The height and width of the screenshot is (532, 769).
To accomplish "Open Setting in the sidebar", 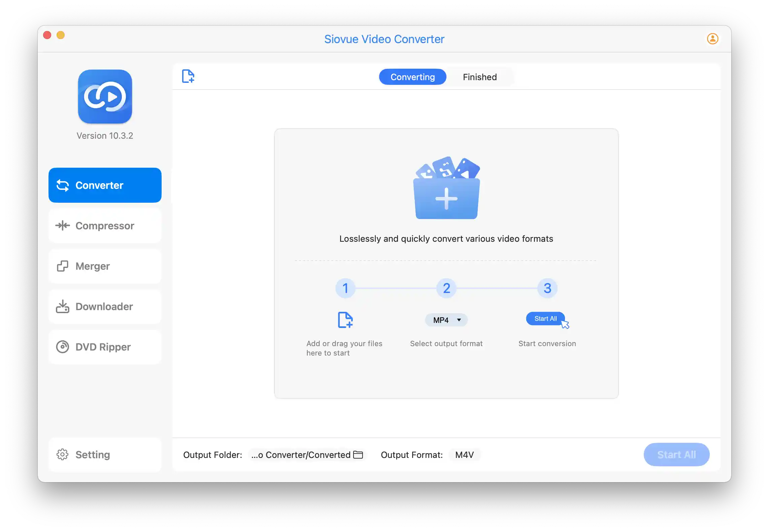I will [105, 455].
